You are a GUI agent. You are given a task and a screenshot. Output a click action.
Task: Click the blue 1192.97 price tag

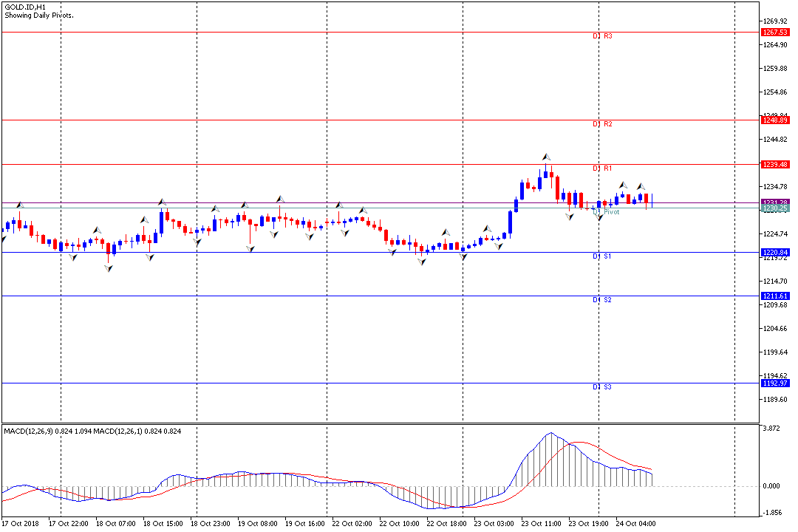tap(775, 383)
